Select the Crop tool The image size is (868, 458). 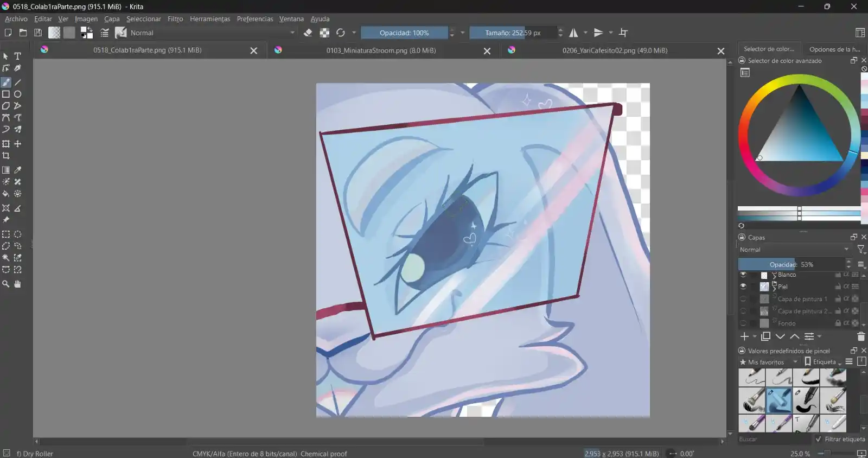pyautogui.click(x=6, y=156)
